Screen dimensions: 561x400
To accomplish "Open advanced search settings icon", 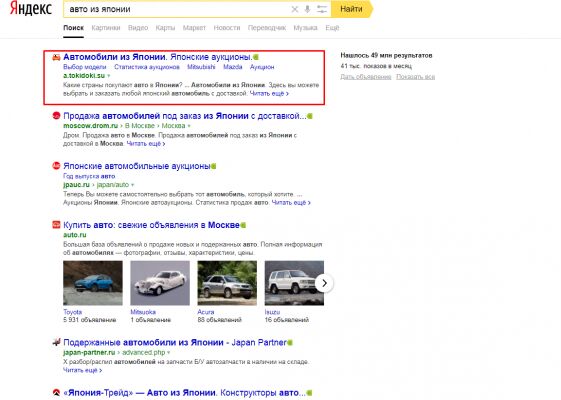I will [322, 9].
